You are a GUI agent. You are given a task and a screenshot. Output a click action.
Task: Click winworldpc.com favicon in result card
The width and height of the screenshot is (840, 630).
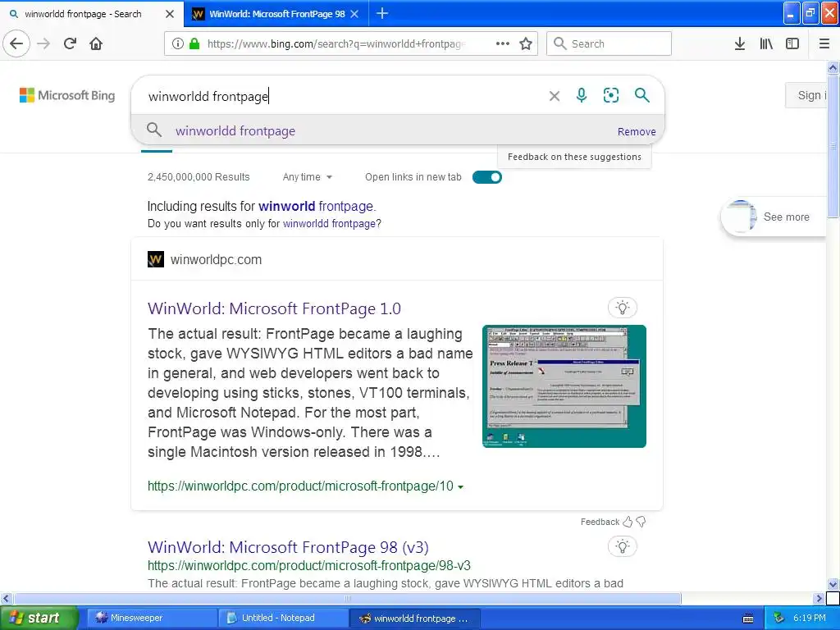156,260
